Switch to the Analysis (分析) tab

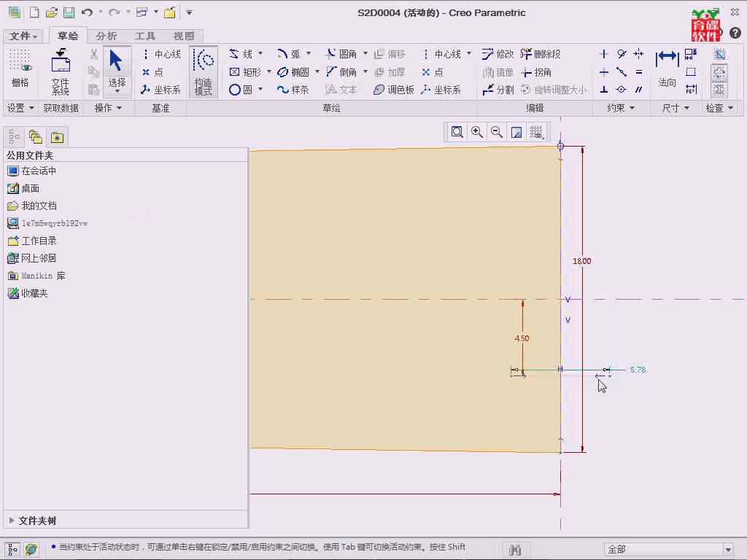coord(106,36)
